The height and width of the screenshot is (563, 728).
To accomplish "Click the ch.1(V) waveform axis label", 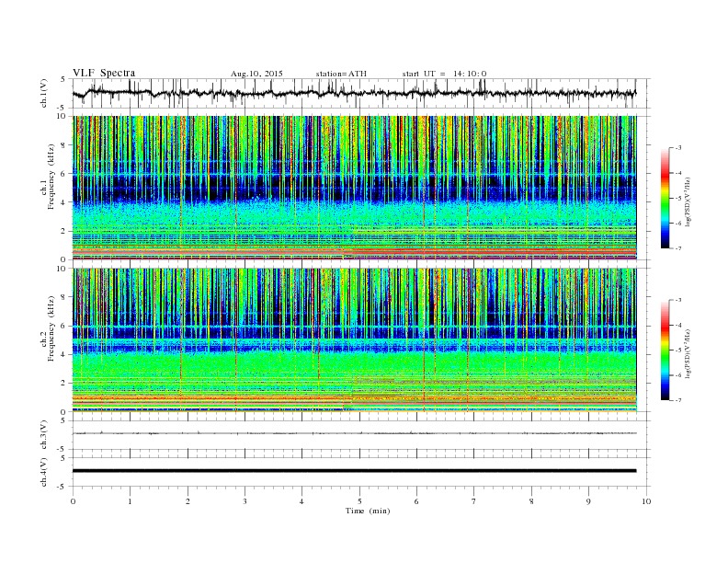I will coord(44,93).
